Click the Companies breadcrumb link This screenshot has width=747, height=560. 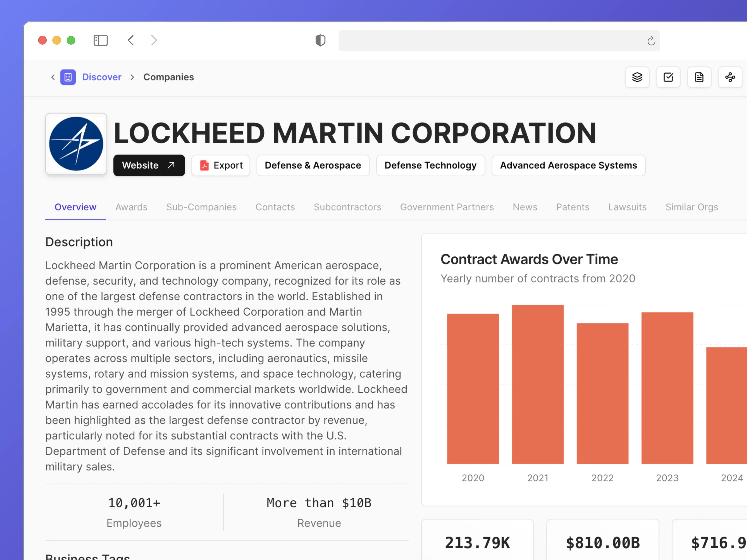pyautogui.click(x=168, y=77)
